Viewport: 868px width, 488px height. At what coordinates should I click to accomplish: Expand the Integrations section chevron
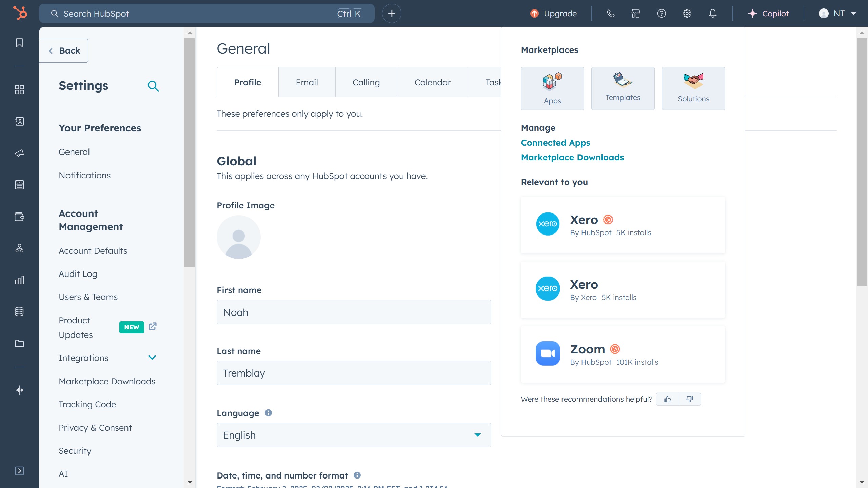(152, 358)
